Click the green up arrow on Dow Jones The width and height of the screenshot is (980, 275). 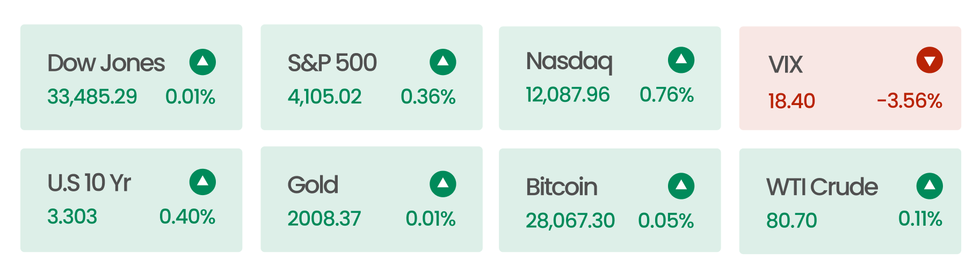[202, 62]
